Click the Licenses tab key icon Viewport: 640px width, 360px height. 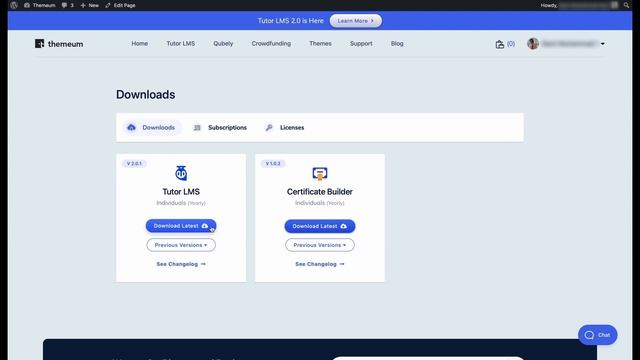click(269, 128)
